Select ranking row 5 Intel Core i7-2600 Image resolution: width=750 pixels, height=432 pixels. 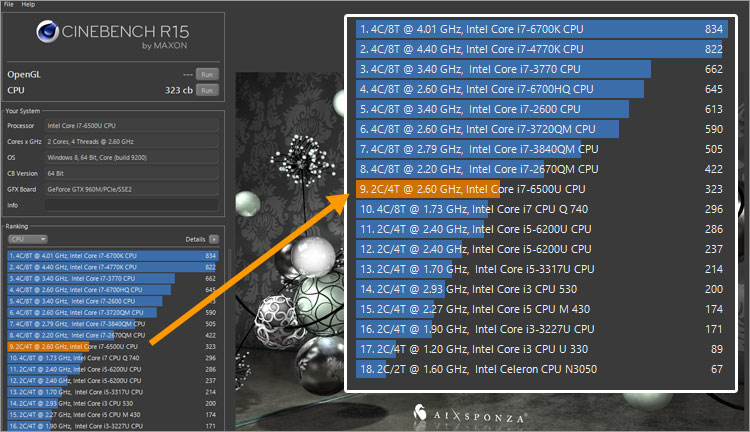point(113,301)
